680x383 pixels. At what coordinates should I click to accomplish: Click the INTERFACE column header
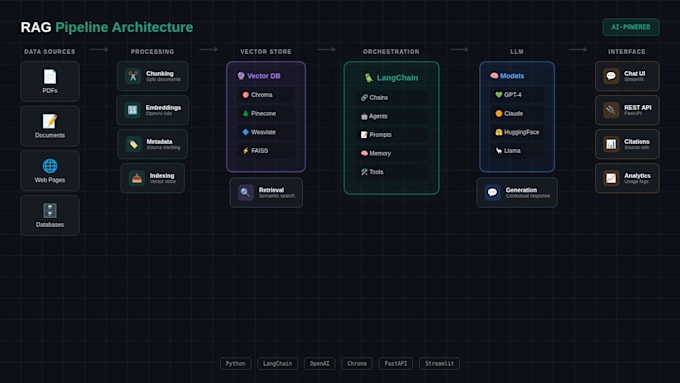[627, 52]
